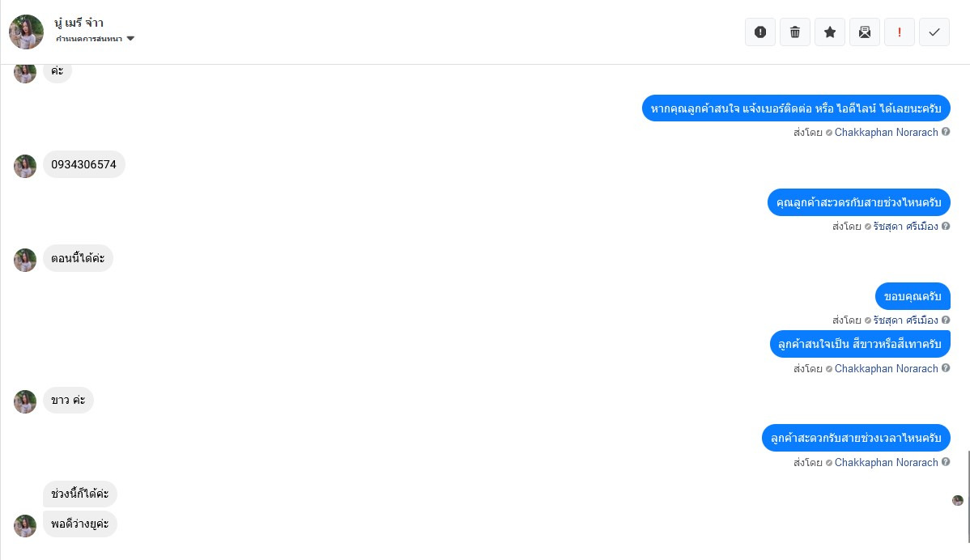Click the help icon beside Chakkaphan Norarach at top

945,132
